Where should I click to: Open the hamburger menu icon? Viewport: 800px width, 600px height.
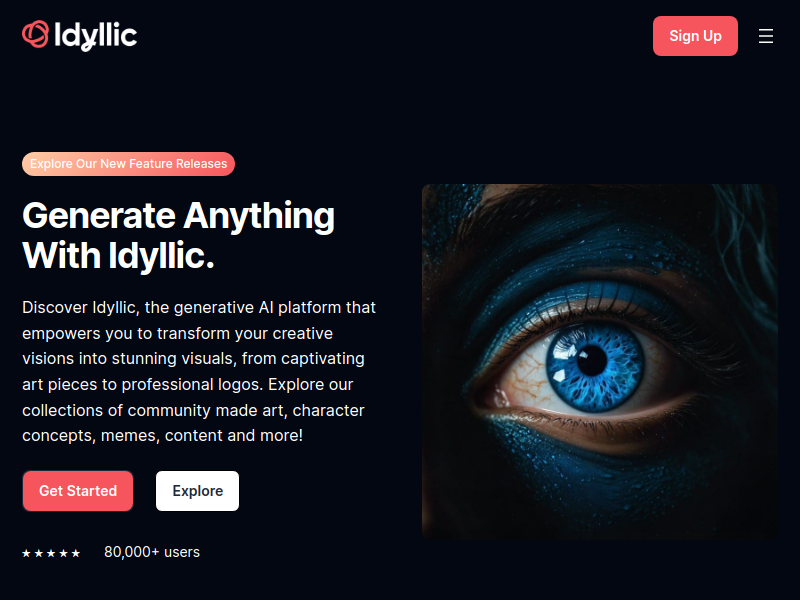tap(766, 36)
